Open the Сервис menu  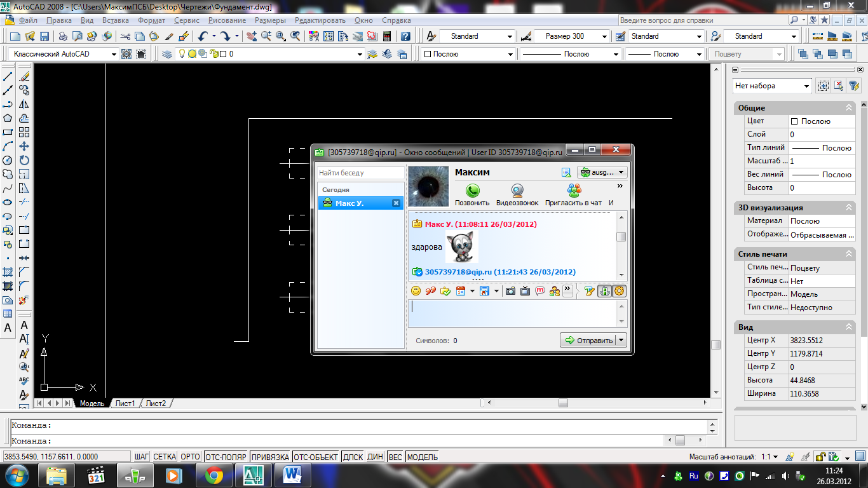pyautogui.click(x=187, y=20)
